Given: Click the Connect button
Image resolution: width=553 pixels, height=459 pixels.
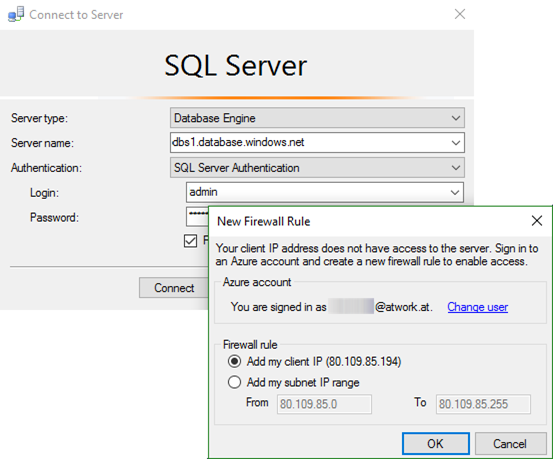Looking at the screenshot, I should pos(174,288).
